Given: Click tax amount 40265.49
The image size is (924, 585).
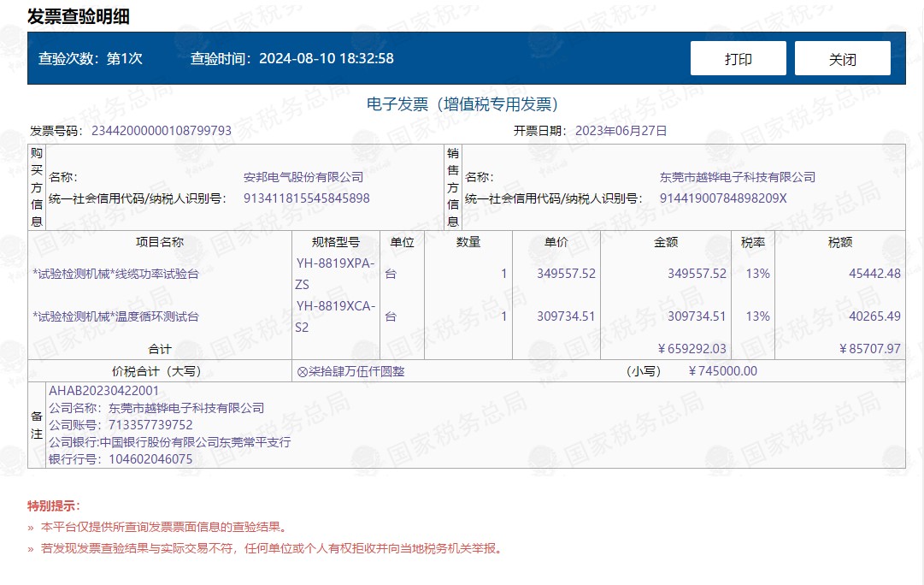Looking at the screenshot, I should pos(874,316).
